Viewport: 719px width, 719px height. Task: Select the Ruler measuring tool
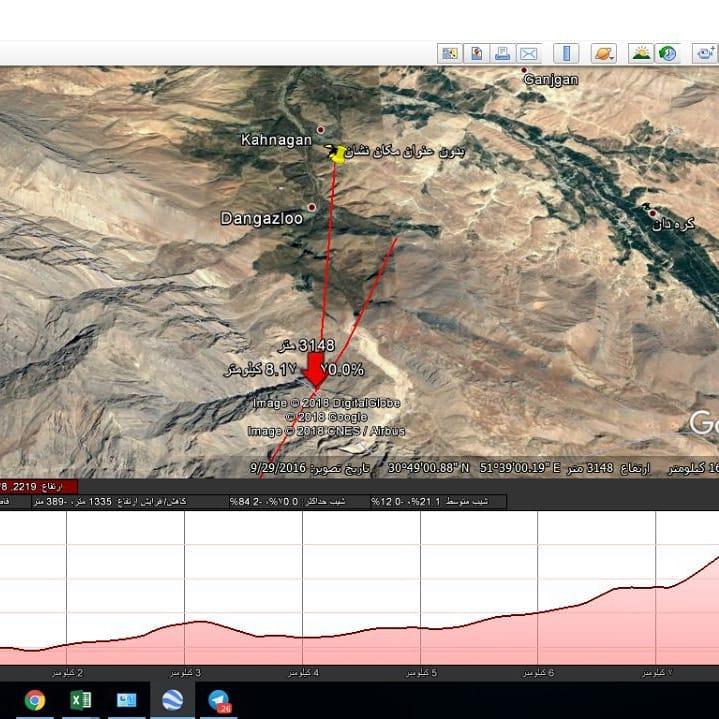point(566,53)
